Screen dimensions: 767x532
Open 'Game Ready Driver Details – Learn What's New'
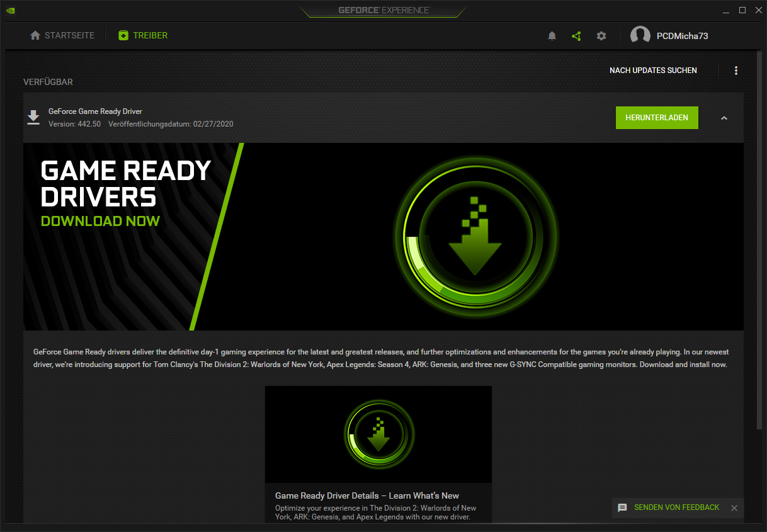(x=367, y=495)
